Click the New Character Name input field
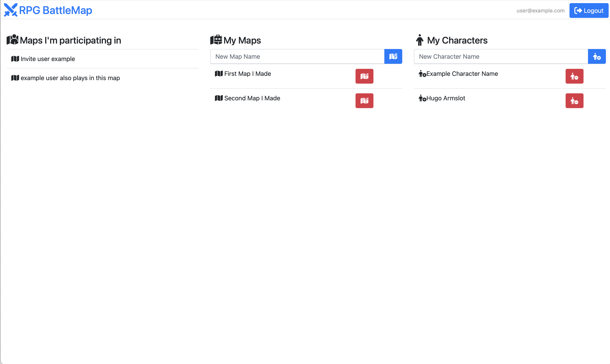This screenshot has width=610, height=364. click(498, 56)
